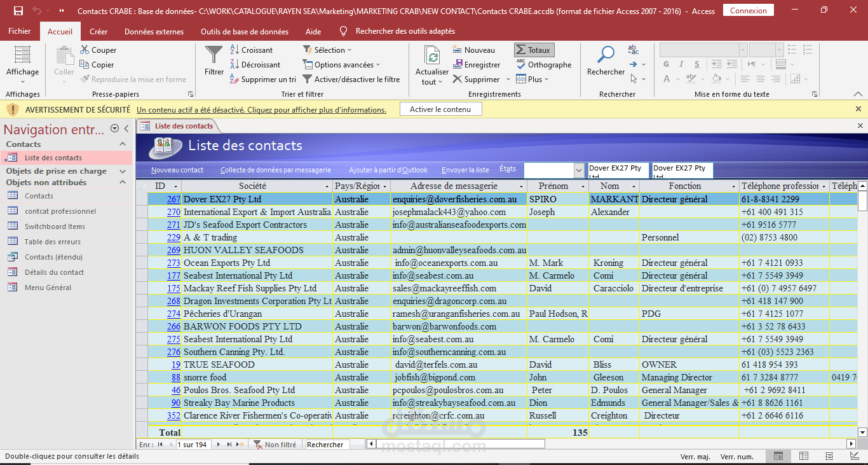Open the Fichier menu
This screenshot has height=465, width=868.
point(20,31)
